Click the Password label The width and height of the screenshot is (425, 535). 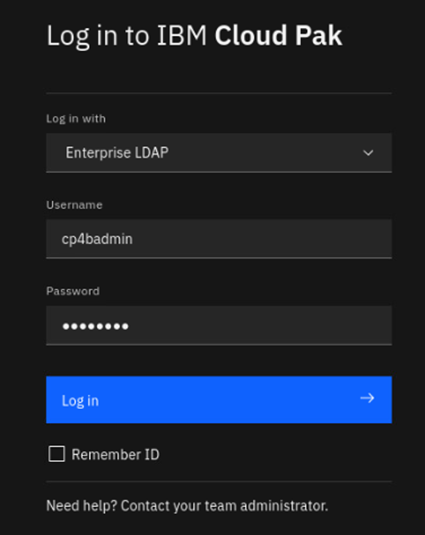click(x=73, y=291)
